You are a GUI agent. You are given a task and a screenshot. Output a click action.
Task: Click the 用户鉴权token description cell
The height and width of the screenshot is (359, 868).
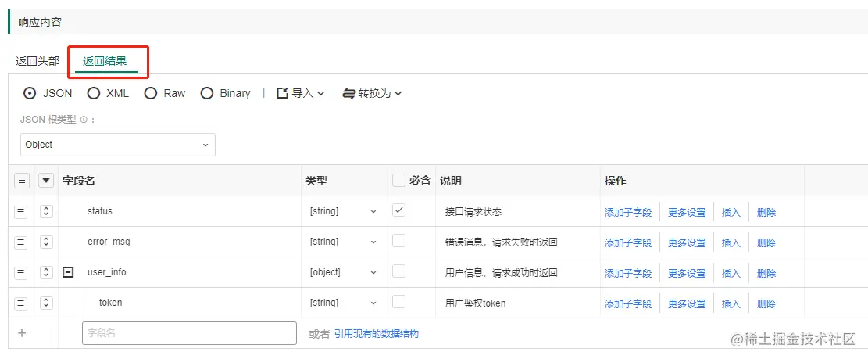(476, 303)
